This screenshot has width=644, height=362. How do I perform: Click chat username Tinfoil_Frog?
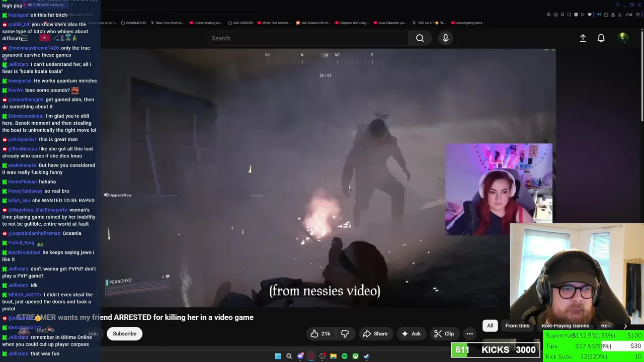pyautogui.click(x=22, y=243)
